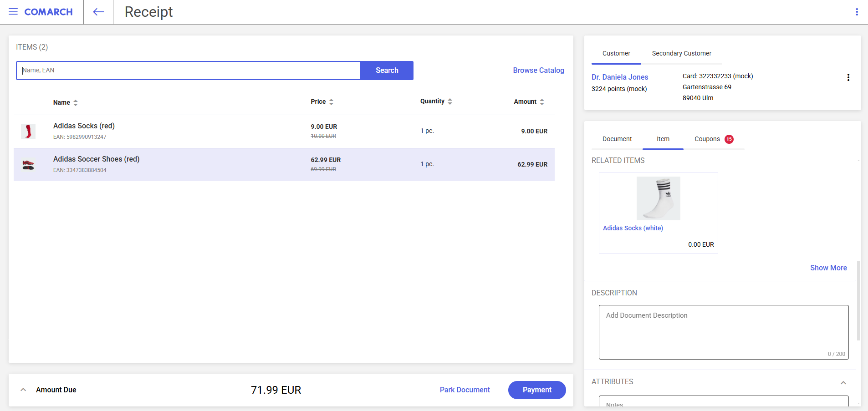Click the right panel vertical scrollbar
868x411 pixels.
coord(858,300)
